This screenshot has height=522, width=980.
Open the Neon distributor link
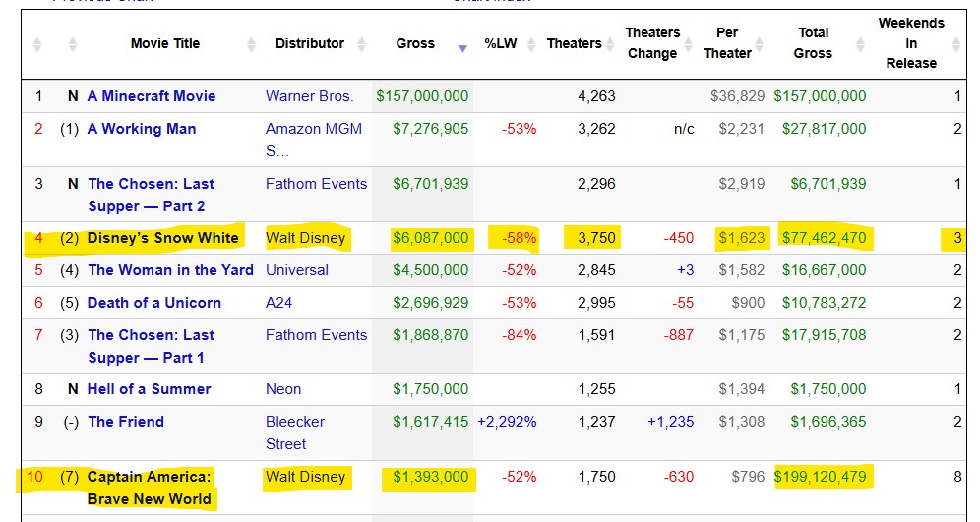tap(283, 389)
